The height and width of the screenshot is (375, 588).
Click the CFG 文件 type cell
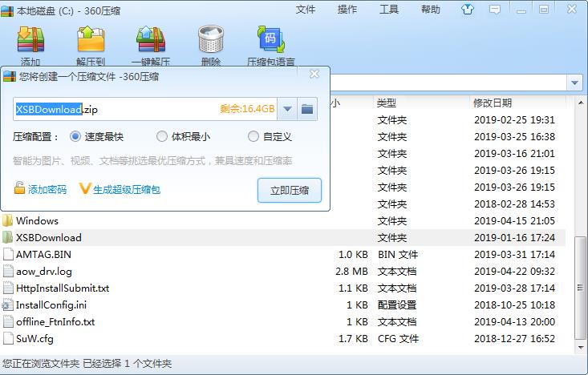pos(398,339)
